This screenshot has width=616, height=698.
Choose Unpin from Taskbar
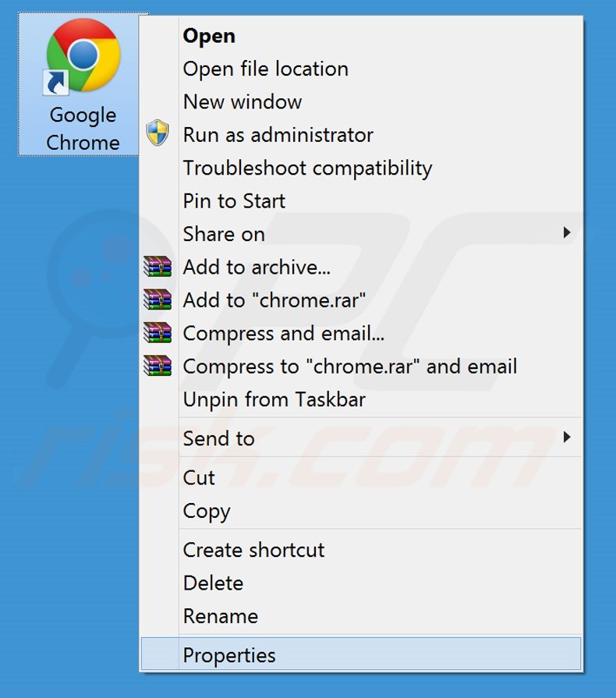pyautogui.click(x=361, y=399)
